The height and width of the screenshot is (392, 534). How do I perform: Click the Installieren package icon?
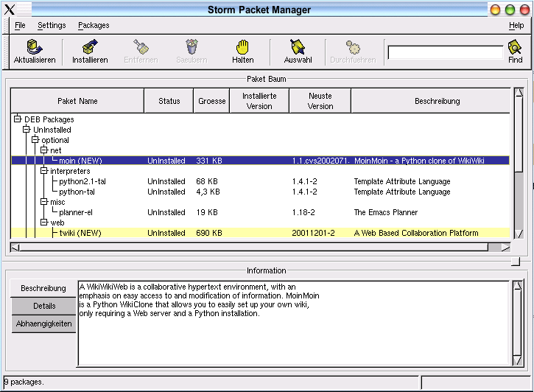click(x=90, y=47)
